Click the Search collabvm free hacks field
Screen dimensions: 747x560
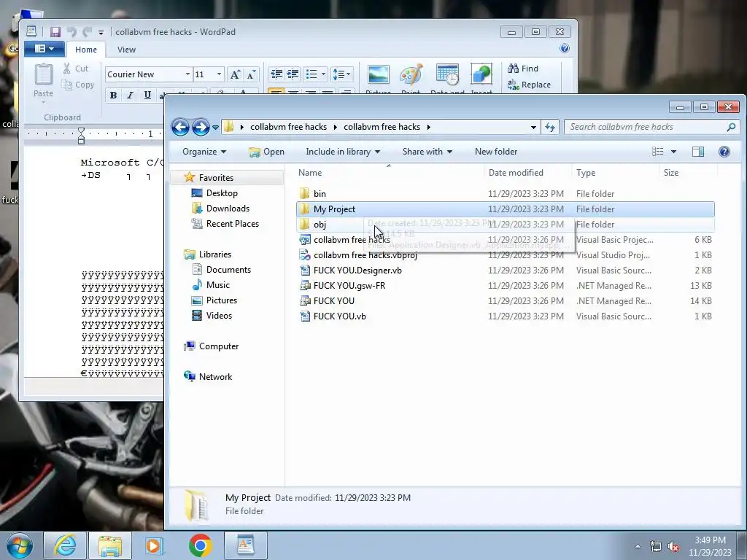coord(651,127)
